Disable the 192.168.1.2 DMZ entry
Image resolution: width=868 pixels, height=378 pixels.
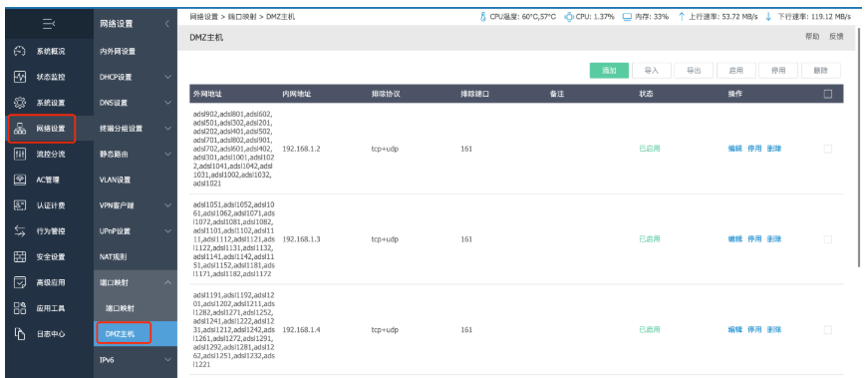(754, 149)
